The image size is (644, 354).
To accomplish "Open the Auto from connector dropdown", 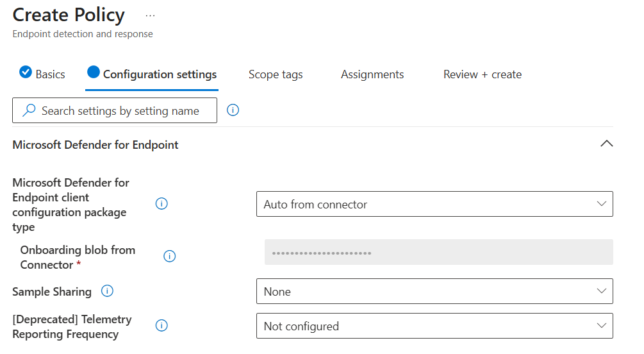I will tap(434, 204).
